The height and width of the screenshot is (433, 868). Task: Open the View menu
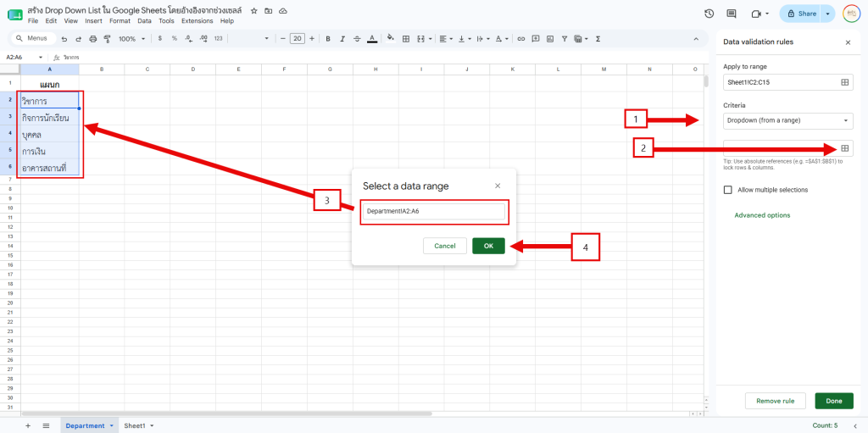71,21
